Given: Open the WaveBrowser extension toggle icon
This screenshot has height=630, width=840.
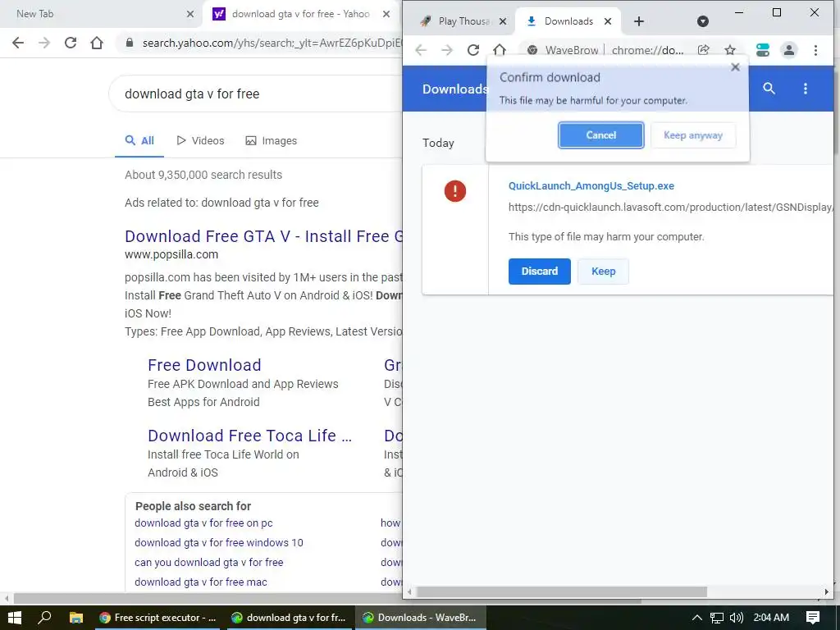Looking at the screenshot, I should pos(762,50).
